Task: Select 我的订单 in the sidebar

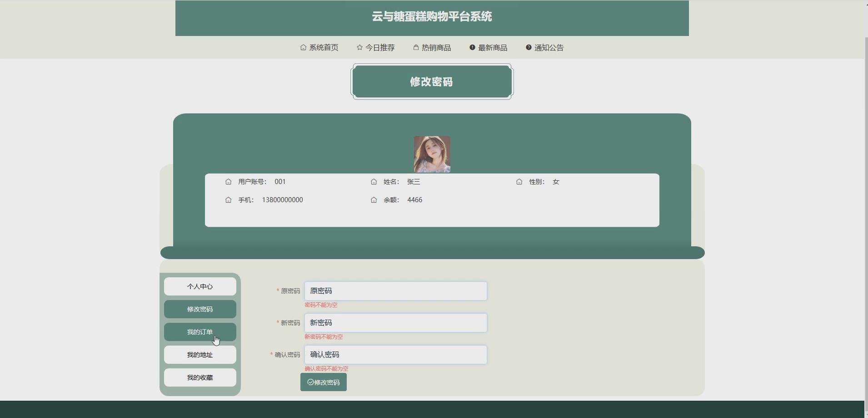Action: pos(200,332)
